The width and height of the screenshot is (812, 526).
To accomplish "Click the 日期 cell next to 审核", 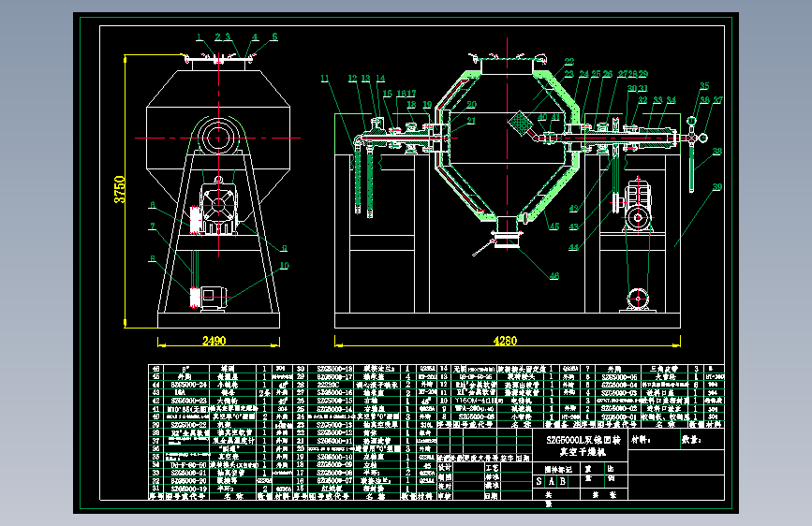I will (x=492, y=495).
